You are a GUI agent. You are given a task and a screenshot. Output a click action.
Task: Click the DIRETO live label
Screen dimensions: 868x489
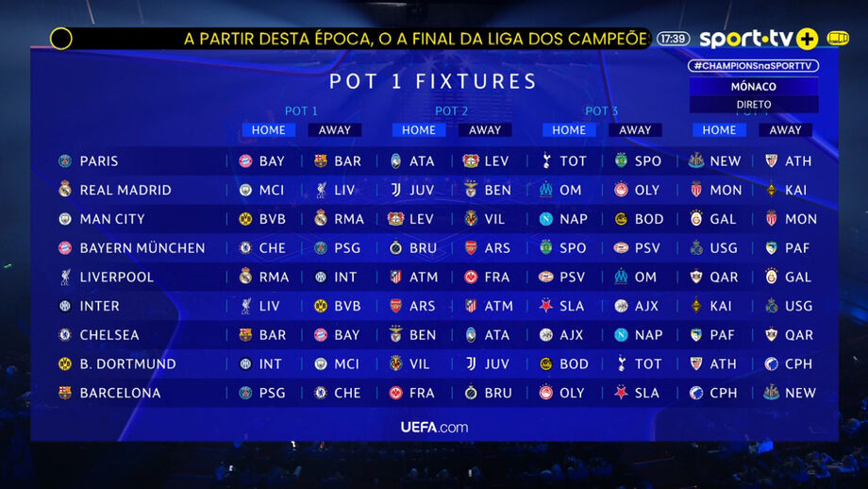[753, 104]
